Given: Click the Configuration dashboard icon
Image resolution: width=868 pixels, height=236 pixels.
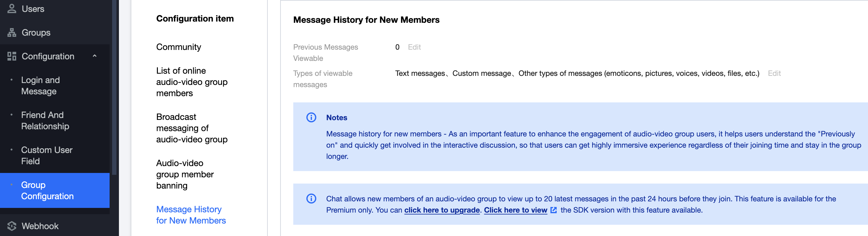Looking at the screenshot, I should 12,56.
